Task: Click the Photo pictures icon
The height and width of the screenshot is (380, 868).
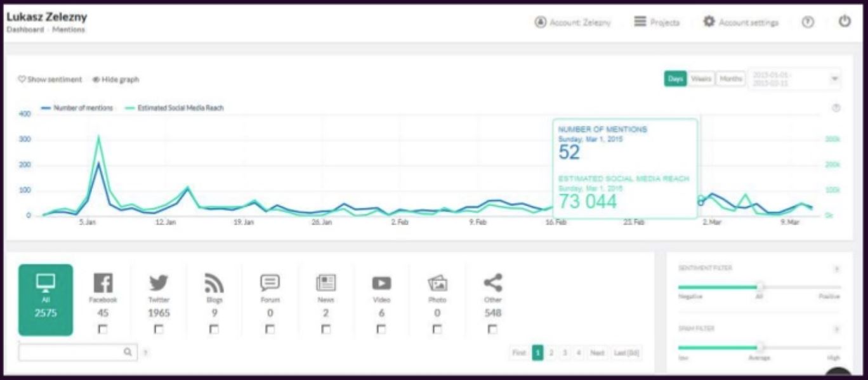Action: [437, 282]
